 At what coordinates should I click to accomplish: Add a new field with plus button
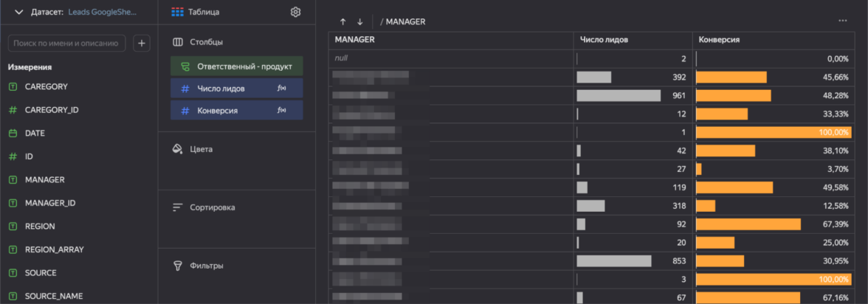click(142, 44)
